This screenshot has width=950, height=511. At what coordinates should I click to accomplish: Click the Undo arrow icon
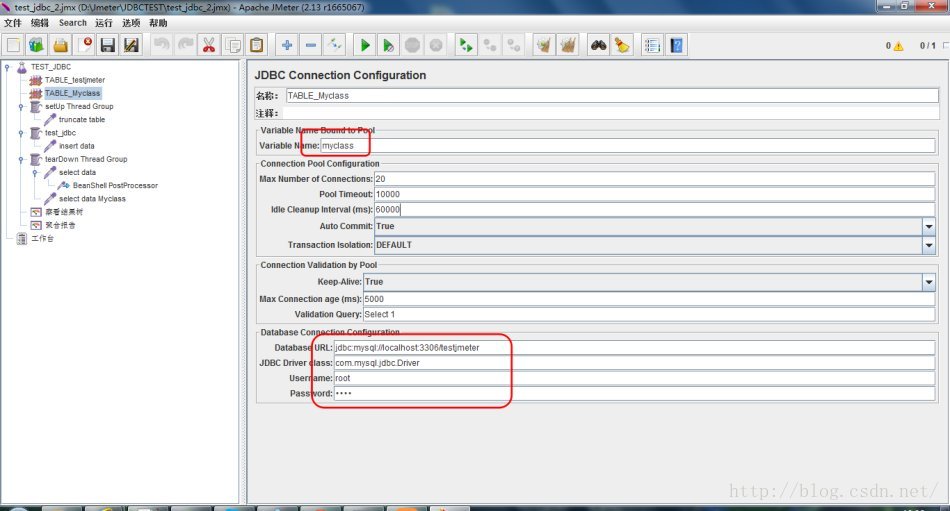coord(161,45)
